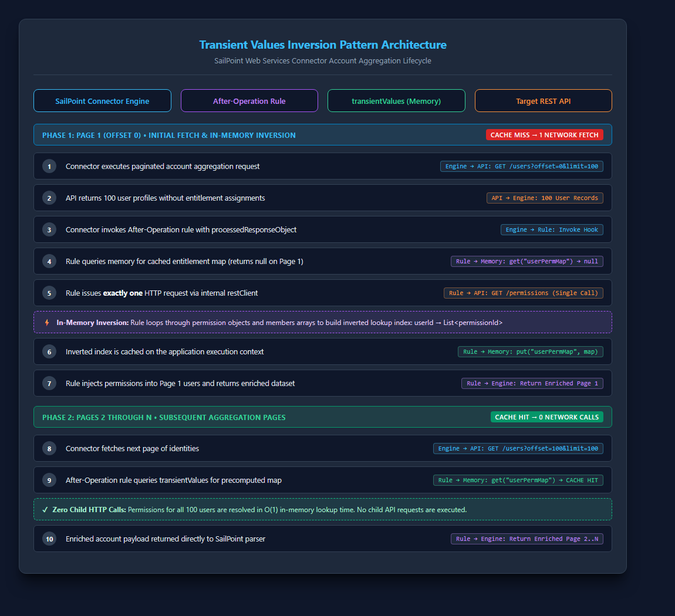Click the SailPoint Web Services Connector subtitle

[x=323, y=60]
